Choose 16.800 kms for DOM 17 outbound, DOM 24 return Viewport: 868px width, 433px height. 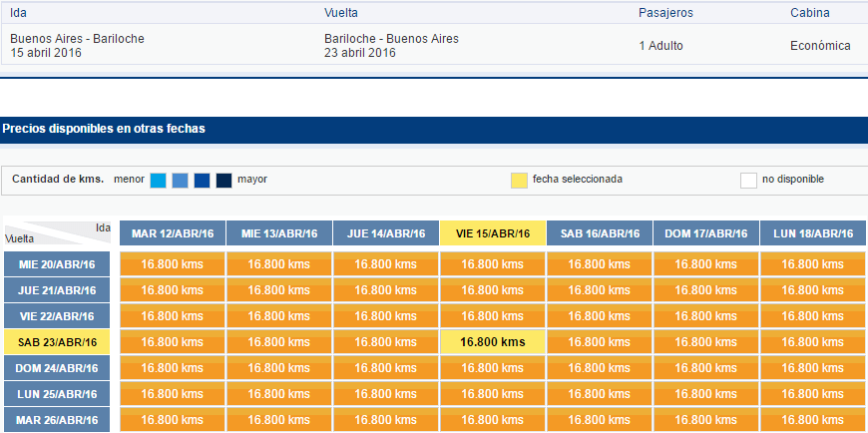706,368
